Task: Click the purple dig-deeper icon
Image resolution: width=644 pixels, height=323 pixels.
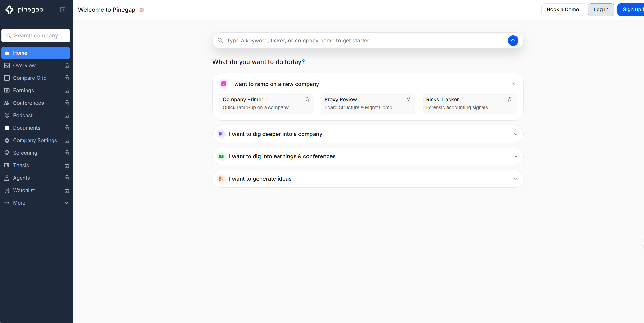Action: tap(221, 134)
